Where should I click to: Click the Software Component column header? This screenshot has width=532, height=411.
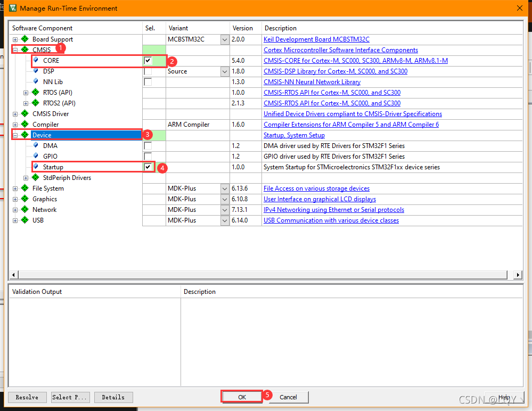click(76, 28)
